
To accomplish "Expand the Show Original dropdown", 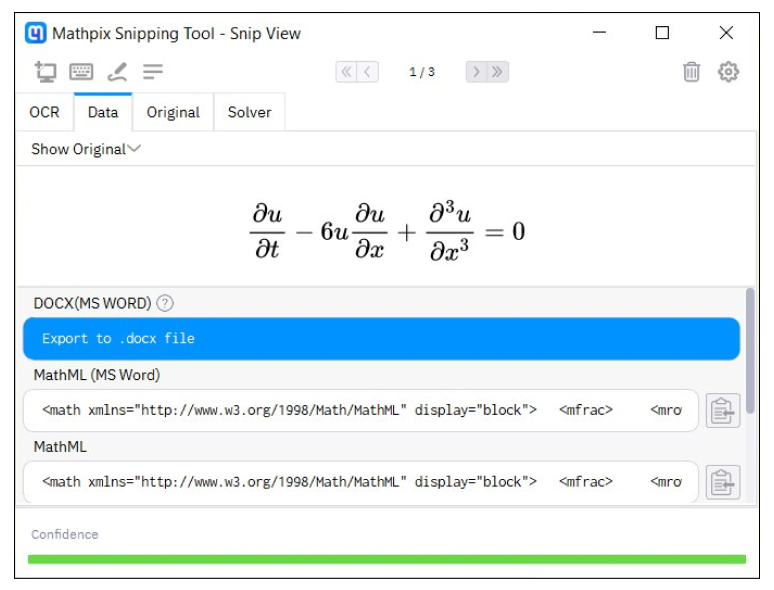I will [x=86, y=149].
